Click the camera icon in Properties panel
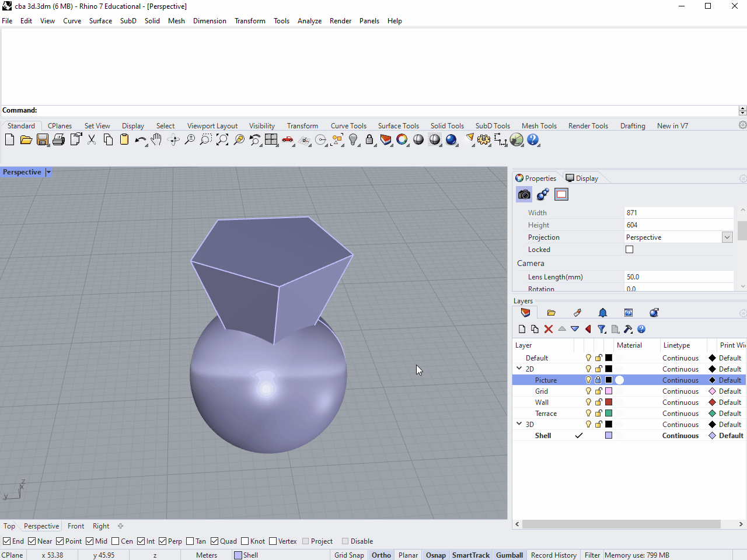Viewport: 747px width, 560px height. click(x=523, y=194)
